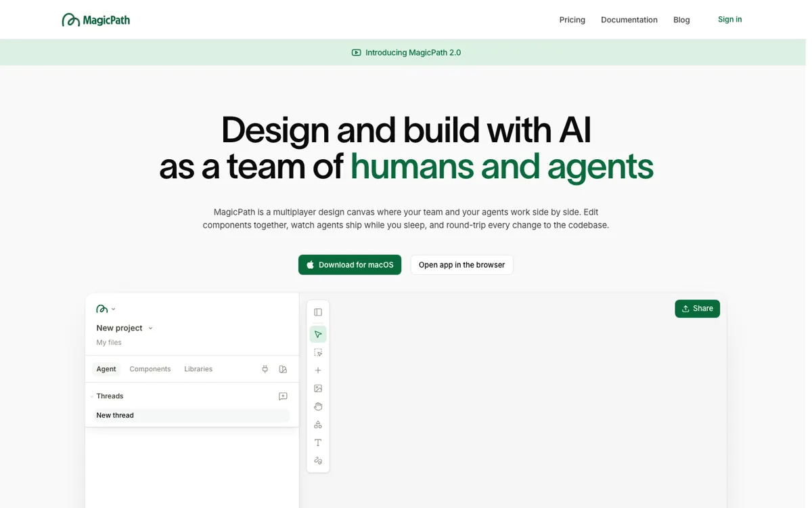
Task: Open the MagicPath logo menu in the app panel
Action: click(106, 309)
